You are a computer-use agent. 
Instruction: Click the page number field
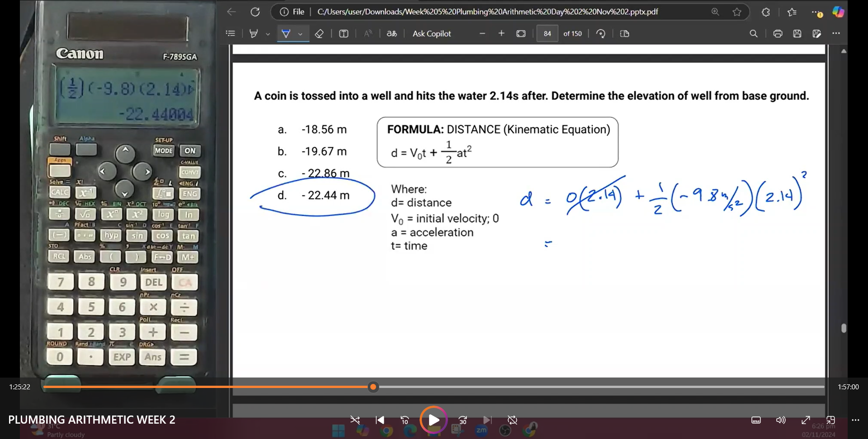(x=547, y=34)
